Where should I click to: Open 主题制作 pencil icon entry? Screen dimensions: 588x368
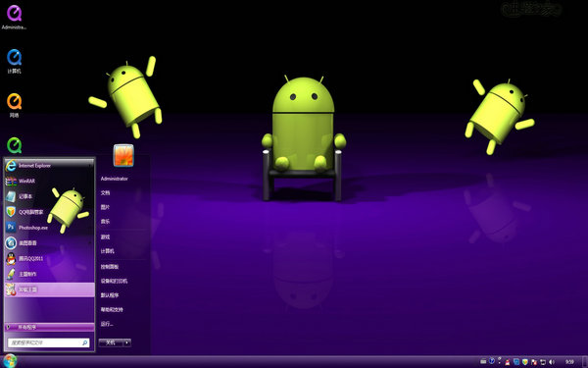(x=49, y=274)
